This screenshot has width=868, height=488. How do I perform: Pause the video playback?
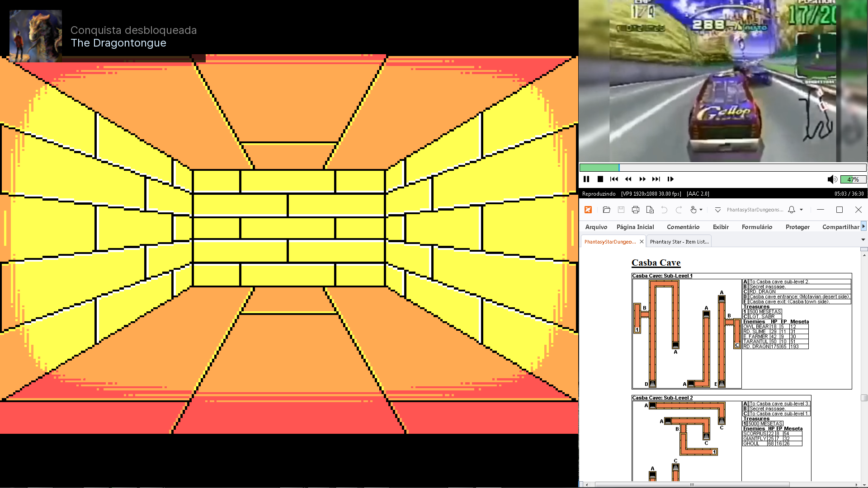click(x=586, y=179)
